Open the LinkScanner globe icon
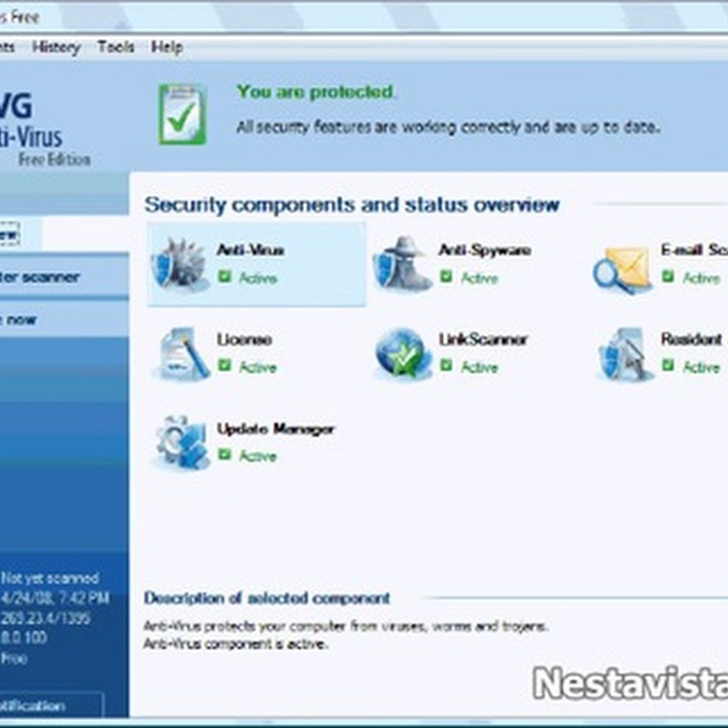 [402, 353]
